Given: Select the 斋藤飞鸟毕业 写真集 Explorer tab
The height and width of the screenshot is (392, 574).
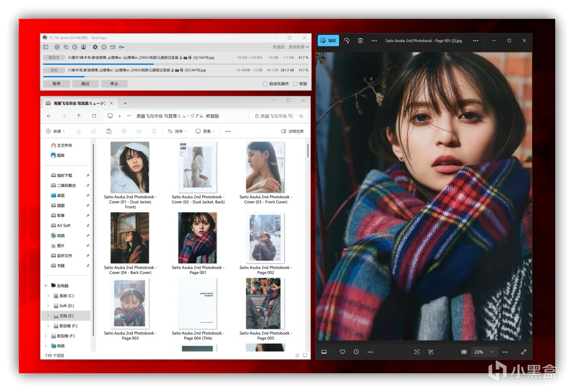Looking at the screenshot, I should (79, 103).
